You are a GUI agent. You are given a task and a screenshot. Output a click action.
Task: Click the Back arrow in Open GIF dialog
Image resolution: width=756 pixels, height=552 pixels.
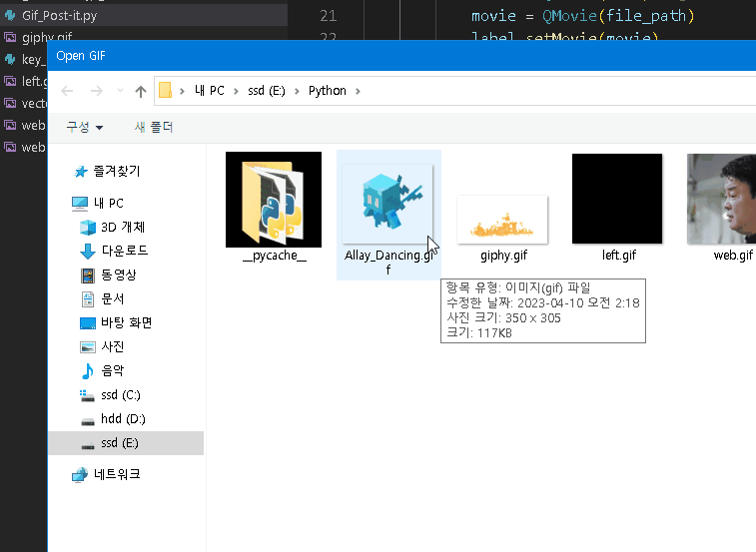tap(67, 91)
